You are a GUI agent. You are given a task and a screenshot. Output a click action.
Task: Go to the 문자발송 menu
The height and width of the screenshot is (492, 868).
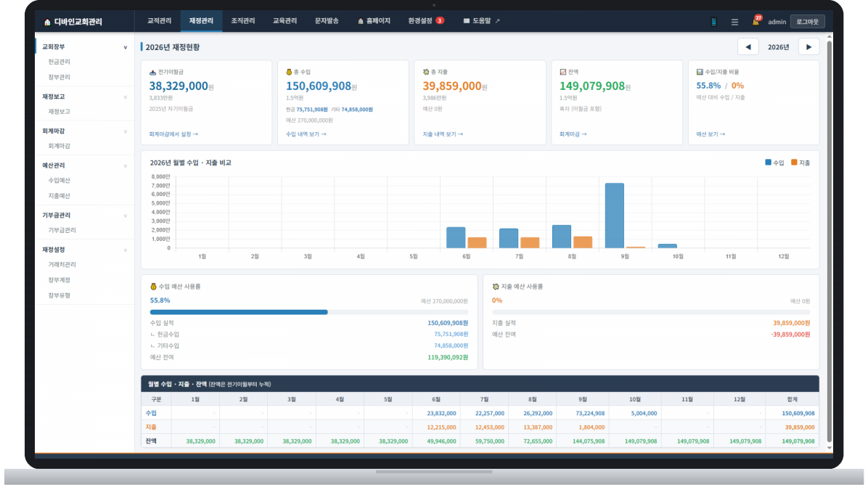click(327, 21)
